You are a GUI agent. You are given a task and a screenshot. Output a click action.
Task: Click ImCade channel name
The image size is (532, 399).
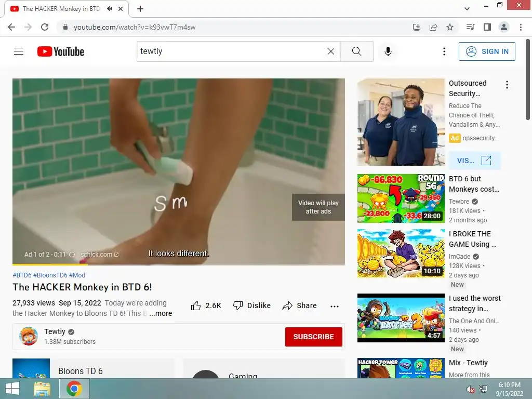tap(460, 257)
